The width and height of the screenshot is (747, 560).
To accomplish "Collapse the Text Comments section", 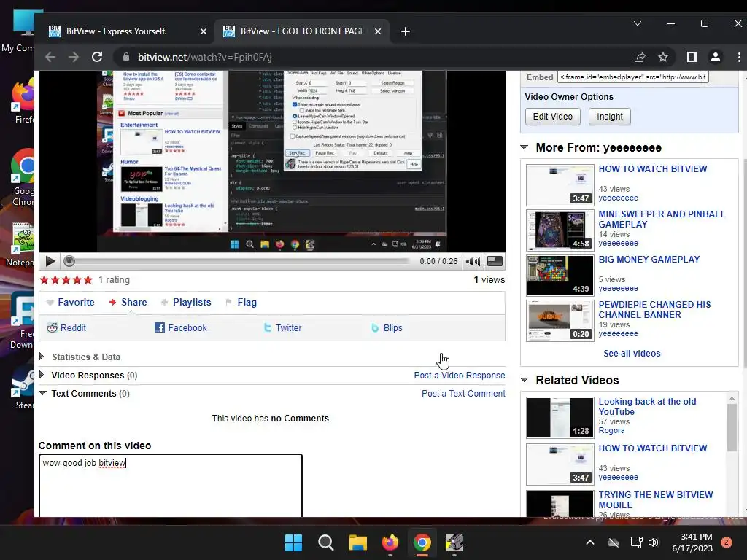I will click(85, 393).
